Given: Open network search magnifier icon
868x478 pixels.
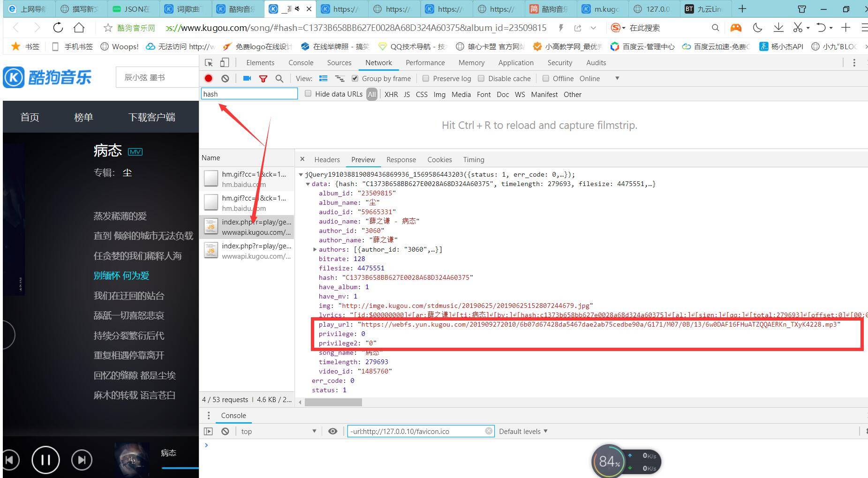Looking at the screenshot, I should tap(279, 79).
